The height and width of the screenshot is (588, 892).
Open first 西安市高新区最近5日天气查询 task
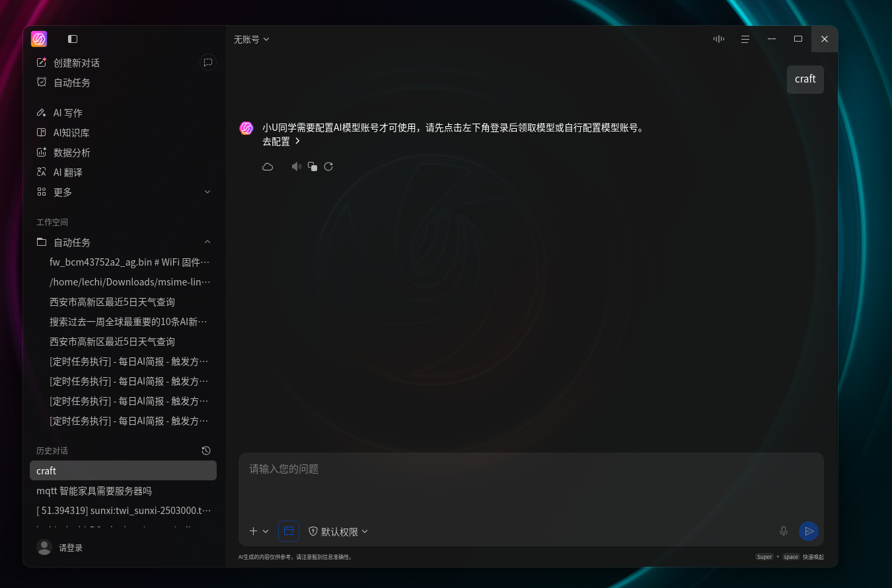point(112,301)
